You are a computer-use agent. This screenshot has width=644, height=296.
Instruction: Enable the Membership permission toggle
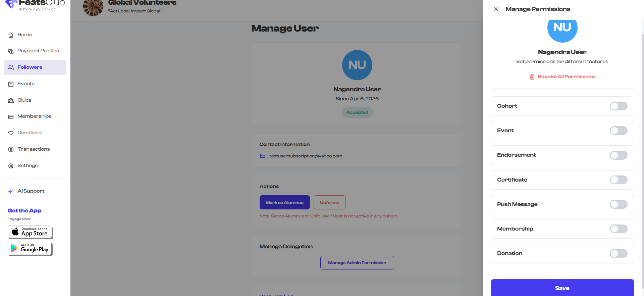[x=619, y=229]
